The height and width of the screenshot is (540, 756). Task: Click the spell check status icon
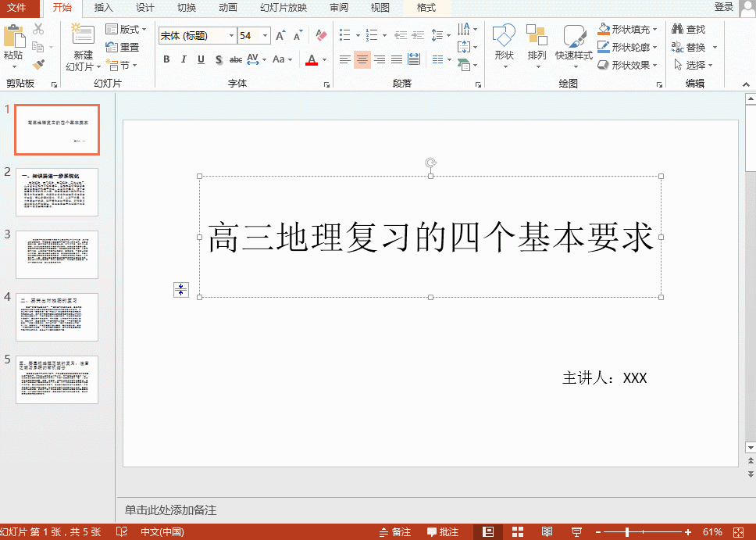coord(122,532)
